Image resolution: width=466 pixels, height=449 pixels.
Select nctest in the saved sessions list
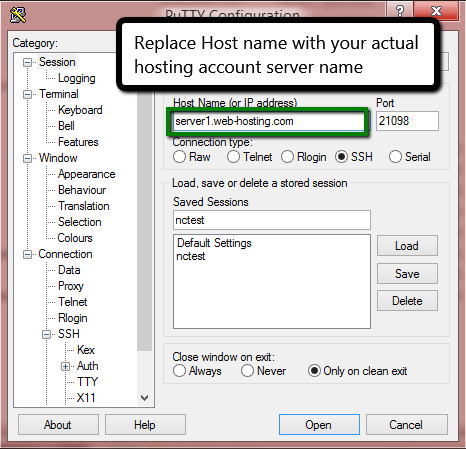pos(191,256)
